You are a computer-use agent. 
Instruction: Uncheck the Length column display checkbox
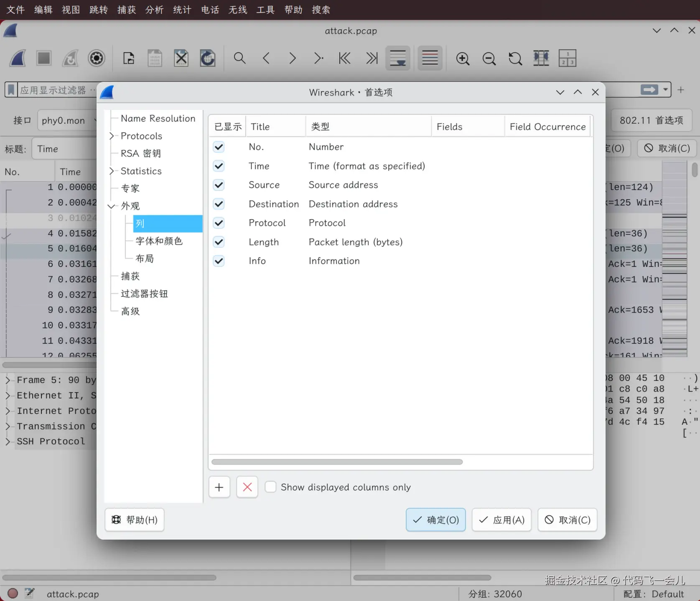[219, 242]
